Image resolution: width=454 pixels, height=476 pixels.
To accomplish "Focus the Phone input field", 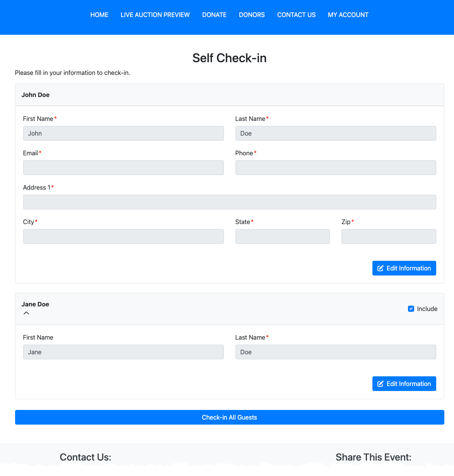I will point(335,168).
